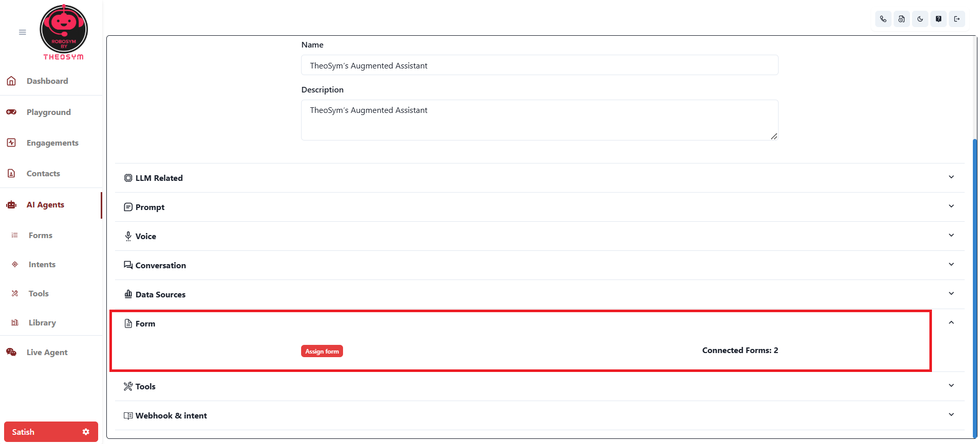Viewport: 980px width, 444px height.
Task: Expand the Data Sources section chevron
Action: (x=951, y=293)
